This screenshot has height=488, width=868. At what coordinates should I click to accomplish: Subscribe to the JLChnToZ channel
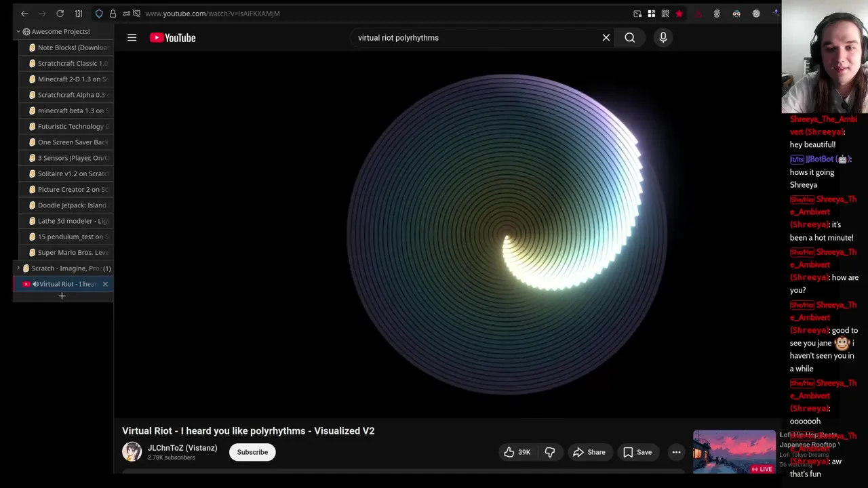click(252, 452)
